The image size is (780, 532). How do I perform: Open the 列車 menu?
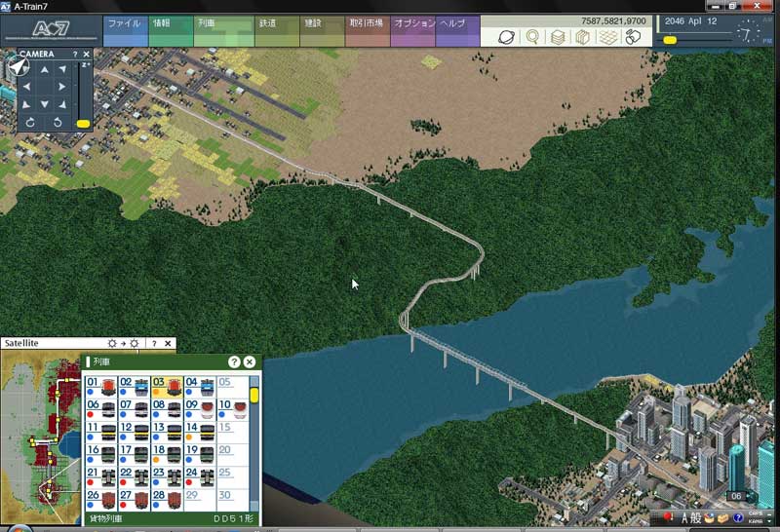click(207, 23)
